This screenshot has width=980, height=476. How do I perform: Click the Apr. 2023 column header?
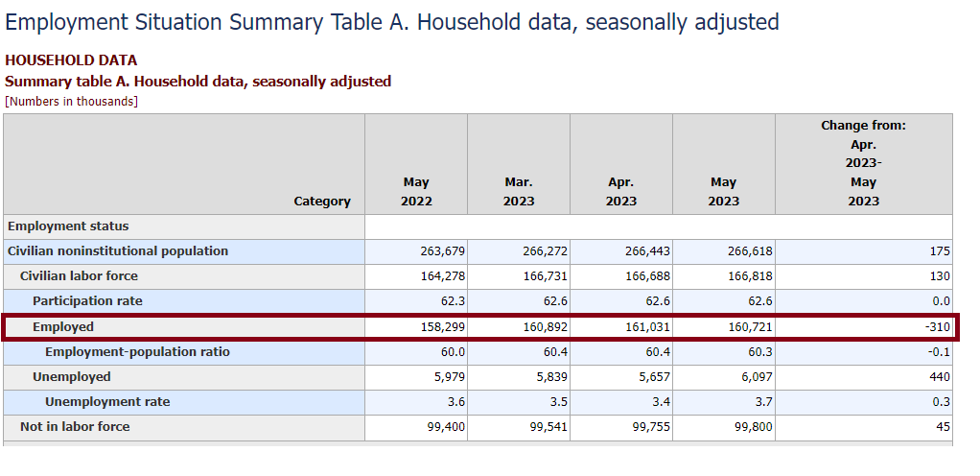pyautogui.click(x=620, y=191)
